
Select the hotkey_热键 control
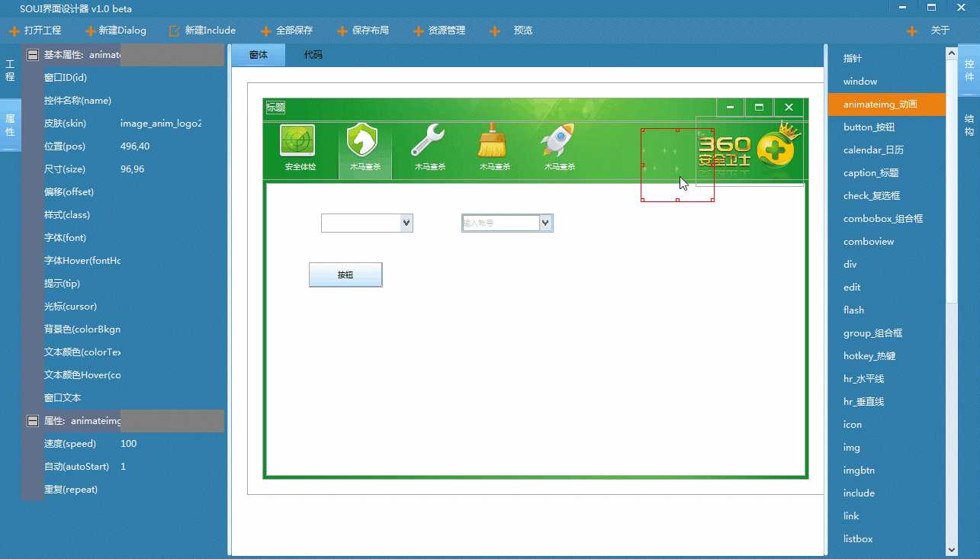click(x=886, y=356)
